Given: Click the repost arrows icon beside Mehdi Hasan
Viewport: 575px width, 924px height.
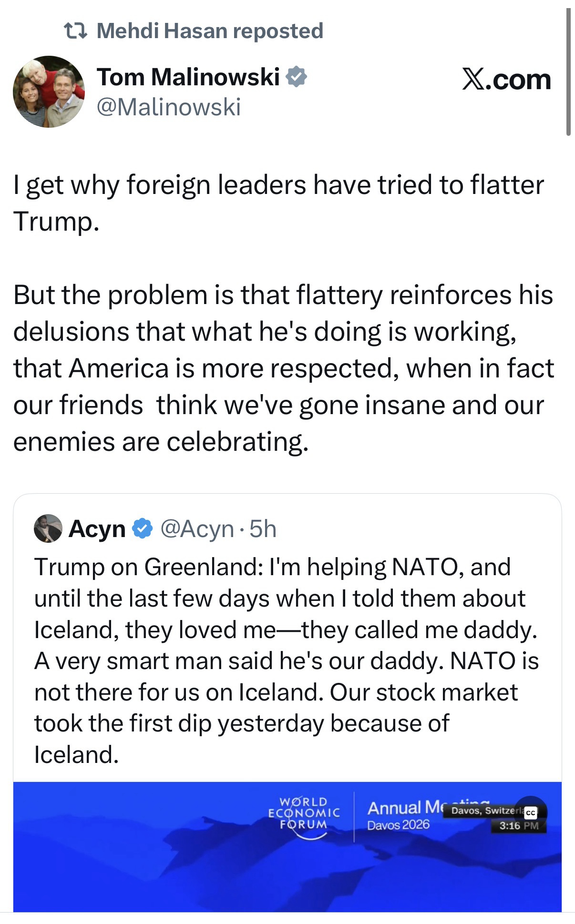Looking at the screenshot, I should [75, 31].
